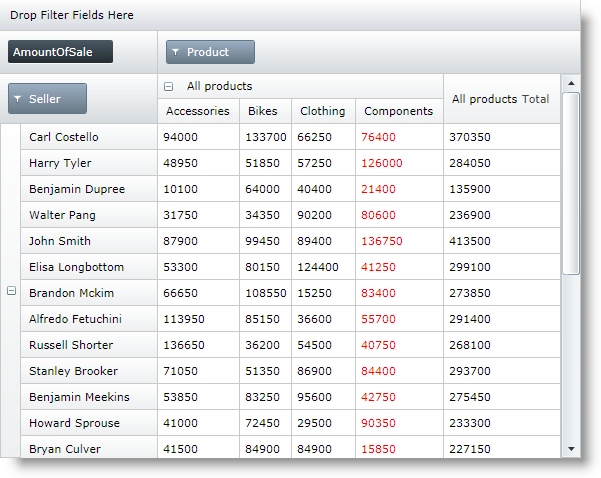Click the Seller row field button
This screenshot has height=478, width=601.
47,99
